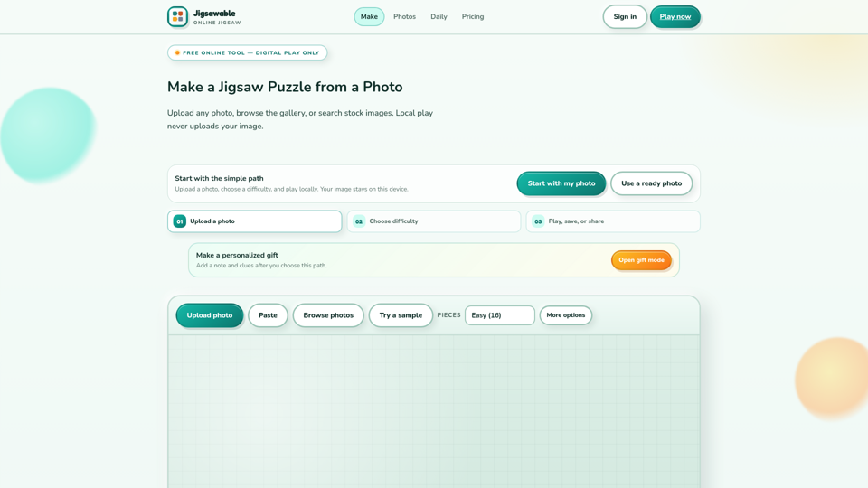Click the Start with the simple path heading
868x488 pixels.
[219, 178]
